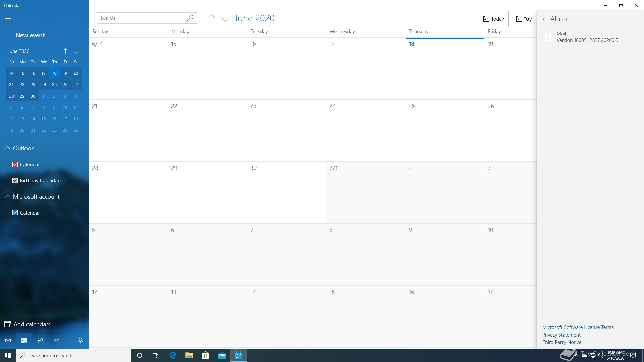644x362 pixels.
Task: Collapse the Microsoft account section
Action: click(x=8, y=196)
